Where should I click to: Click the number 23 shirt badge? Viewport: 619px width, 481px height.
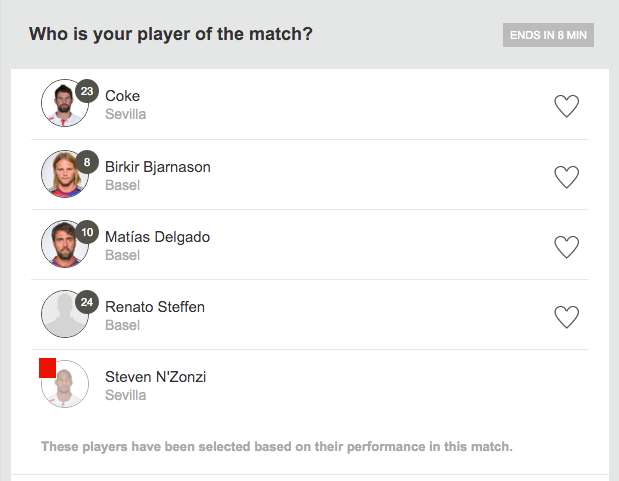pos(87,91)
